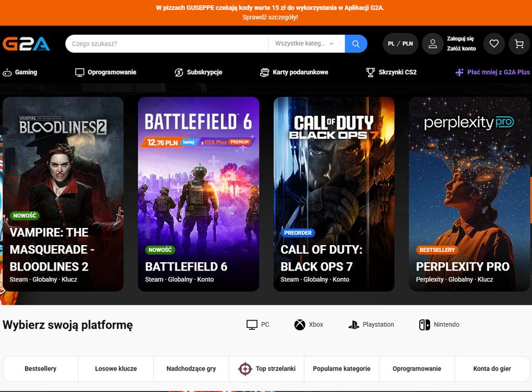Open the wishlist heart icon
This screenshot has height=392, width=532.
pyautogui.click(x=494, y=44)
